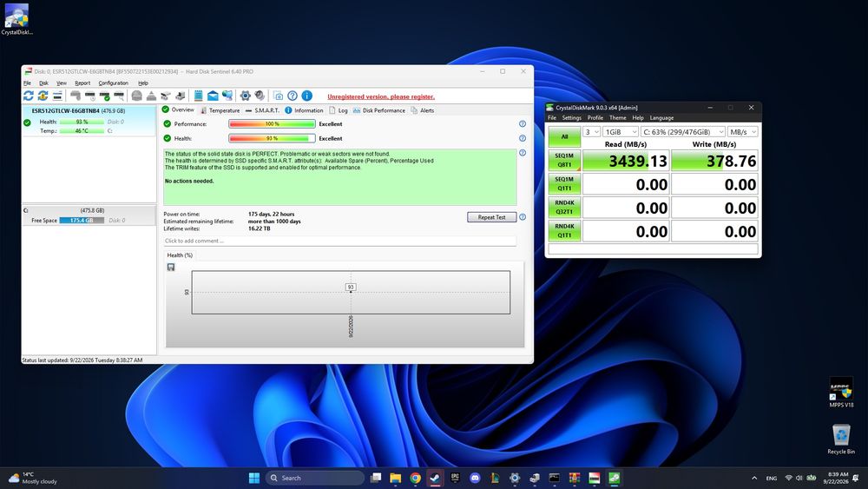Open the C: 63% drive selection dropdown
This screenshot has width=868, height=489.
pyautogui.click(x=682, y=132)
